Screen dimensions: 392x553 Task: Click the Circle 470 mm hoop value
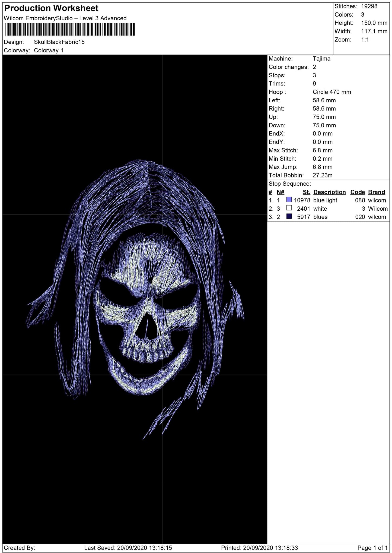point(332,92)
